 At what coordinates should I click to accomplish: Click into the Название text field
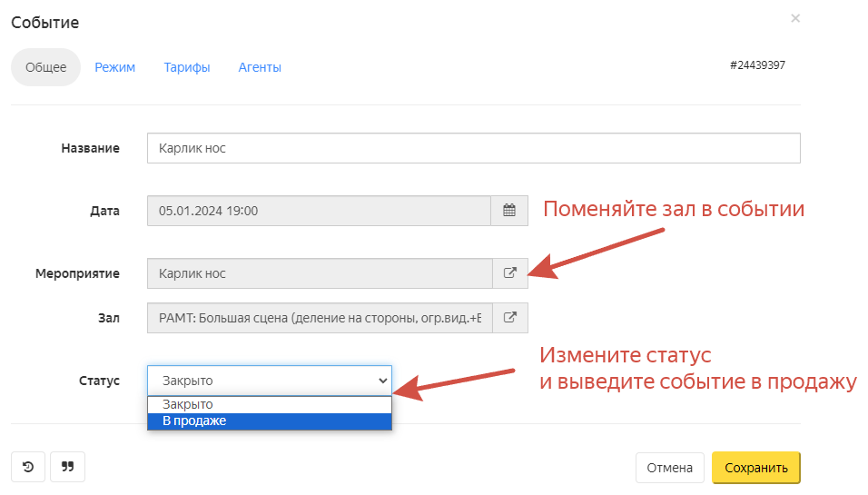[x=473, y=148]
